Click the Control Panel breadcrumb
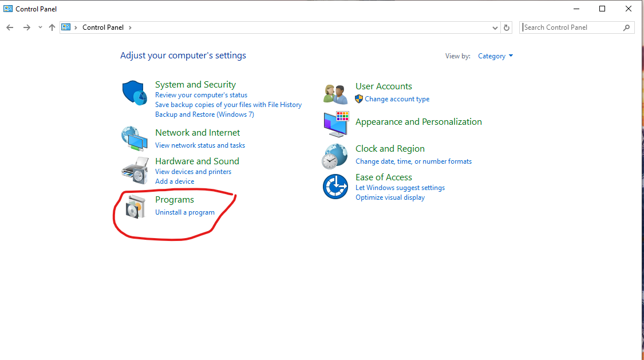The image size is (644, 360). [103, 27]
